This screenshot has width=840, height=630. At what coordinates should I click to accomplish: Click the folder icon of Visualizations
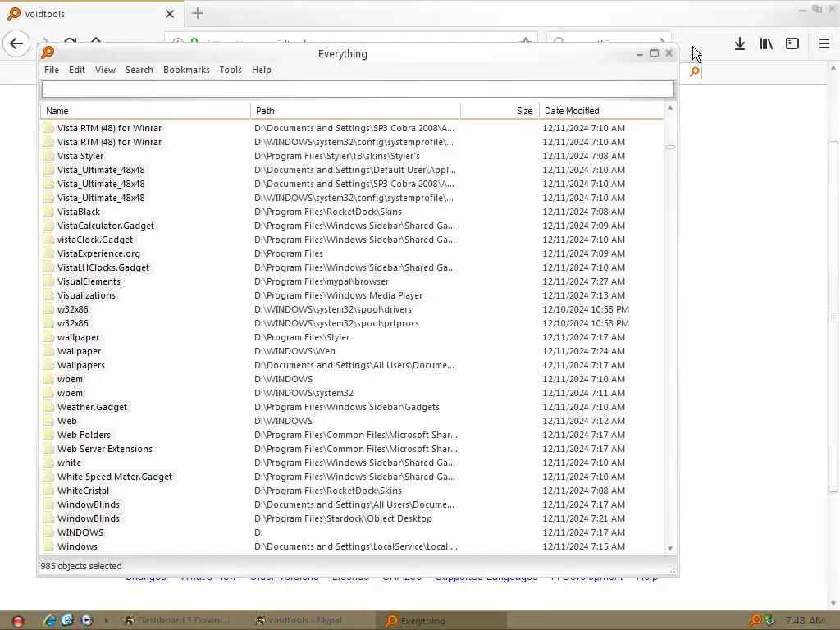point(48,295)
